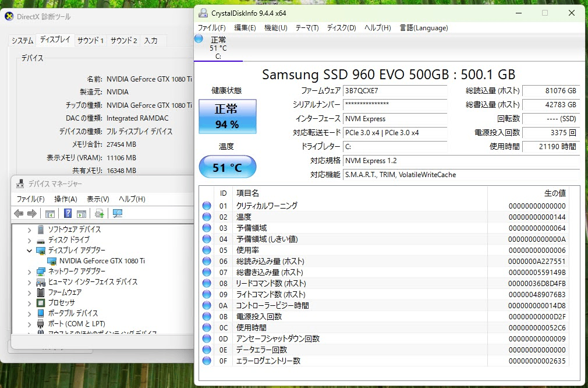This screenshot has width=588, height=388.
Task: Expand the ファームウェア tree node
Action: point(29,292)
